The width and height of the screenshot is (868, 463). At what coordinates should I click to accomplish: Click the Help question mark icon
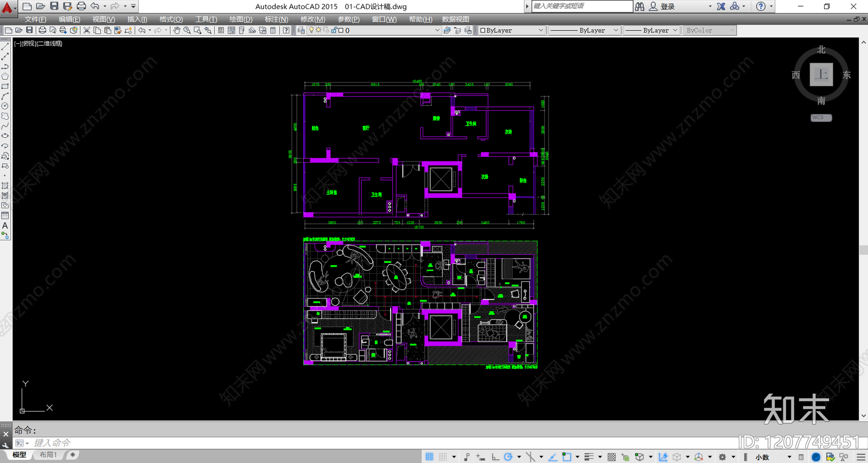pos(761,7)
